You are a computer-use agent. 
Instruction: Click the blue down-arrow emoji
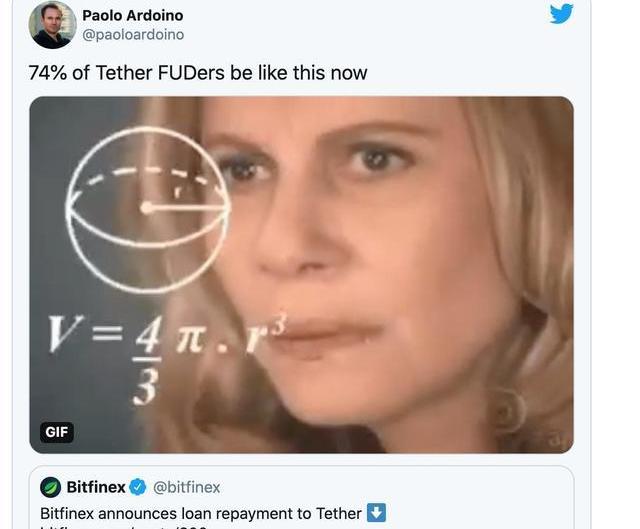point(377,513)
